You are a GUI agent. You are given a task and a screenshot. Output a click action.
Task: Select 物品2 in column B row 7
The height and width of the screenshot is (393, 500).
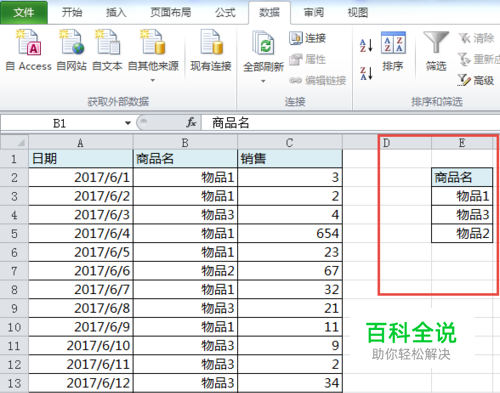[x=185, y=271]
